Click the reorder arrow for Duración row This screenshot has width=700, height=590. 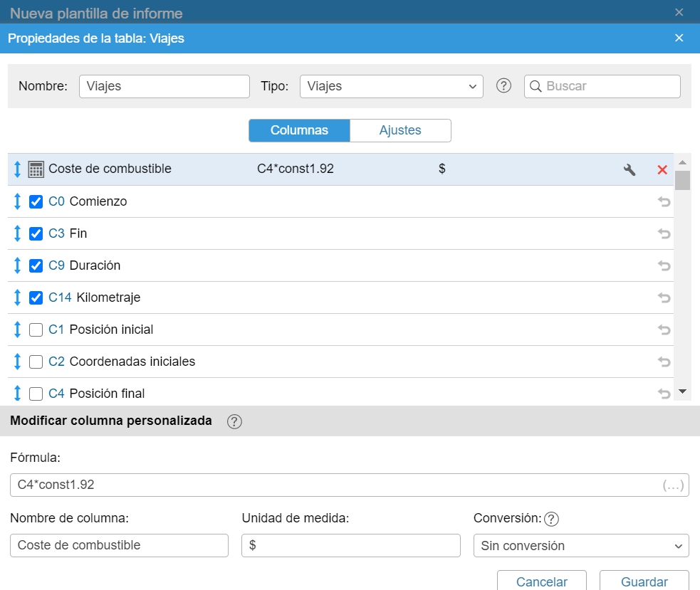(18, 265)
